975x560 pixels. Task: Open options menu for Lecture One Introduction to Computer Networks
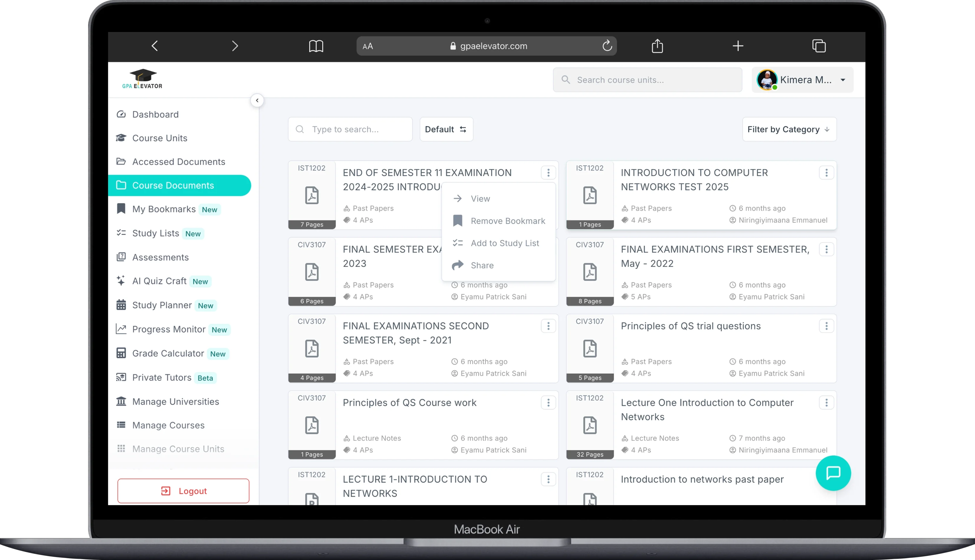pyautogui.click(x=826, y=403)
